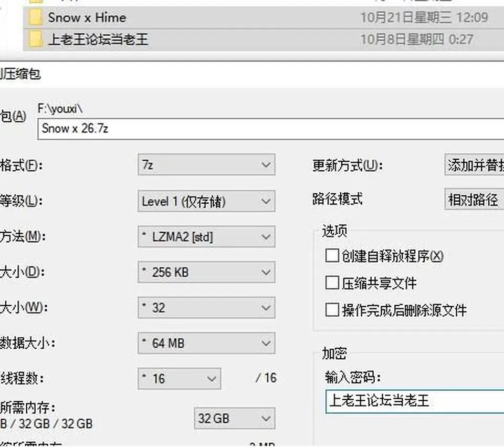Click the date 10月21日星期三 12:09

(424, 17)
